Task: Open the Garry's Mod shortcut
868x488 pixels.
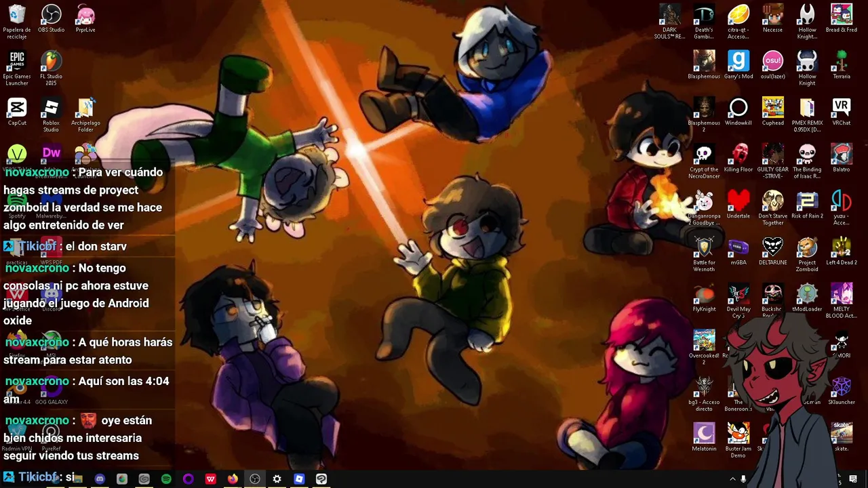Action: (x=738, y=65)
